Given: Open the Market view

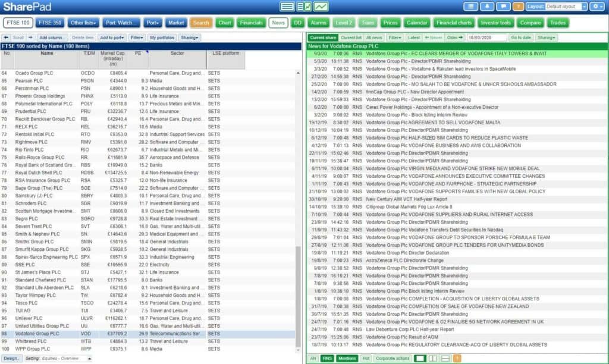Looking at the screenshot, I should [176, 23].
